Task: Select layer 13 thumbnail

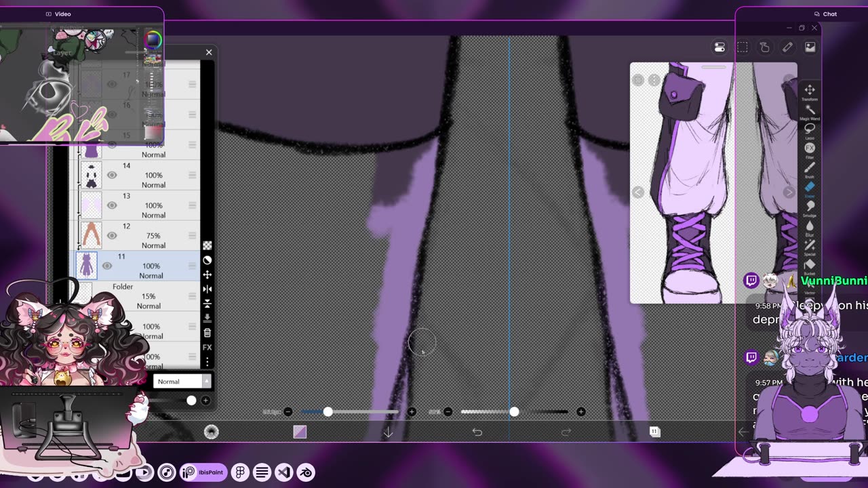Action: [91, 205]
